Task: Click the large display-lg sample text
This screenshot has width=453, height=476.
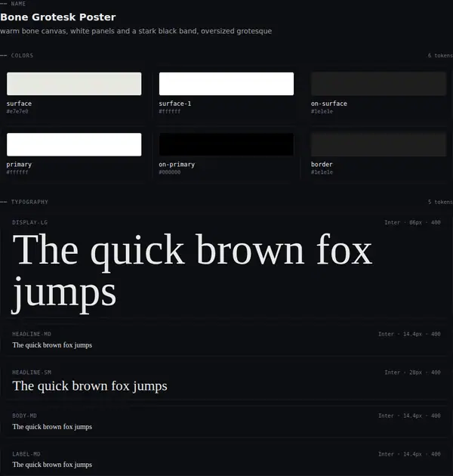Action: tap(193, 272)
